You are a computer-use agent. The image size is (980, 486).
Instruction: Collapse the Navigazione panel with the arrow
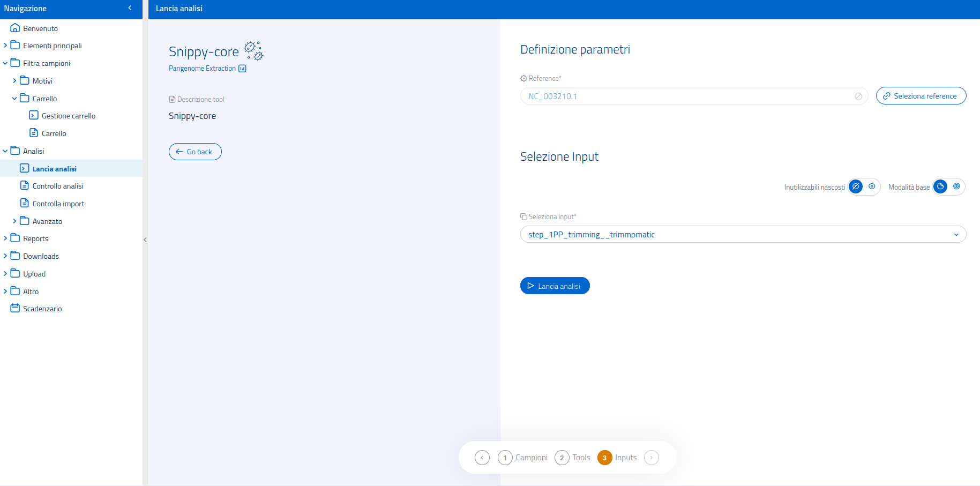[x=130, y=8]
